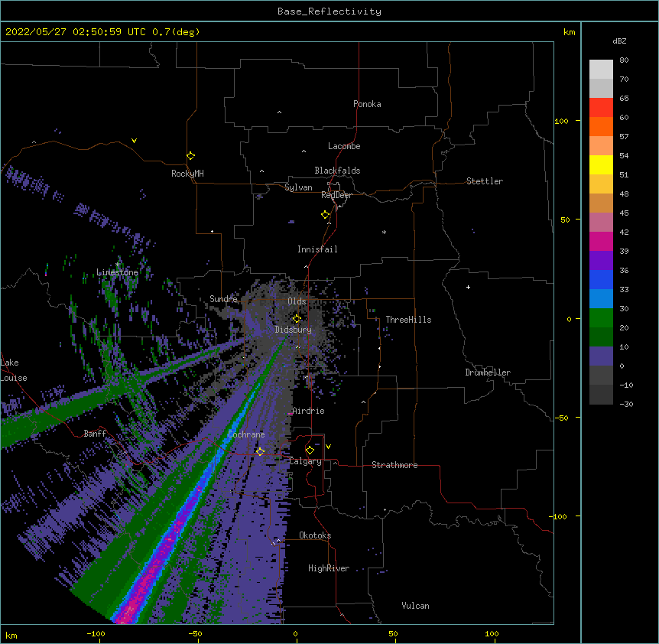
Task: Click the km unit label top right
Action: coord(569,32)
